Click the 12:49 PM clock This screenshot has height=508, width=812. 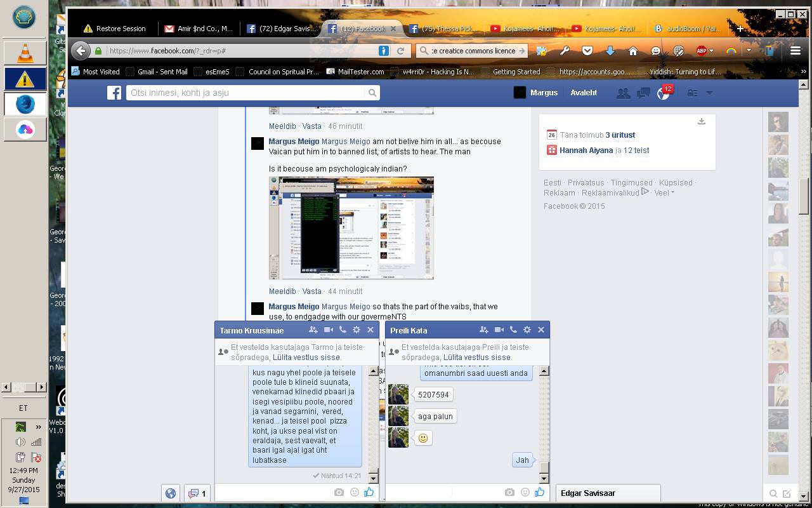click(23, 471)
